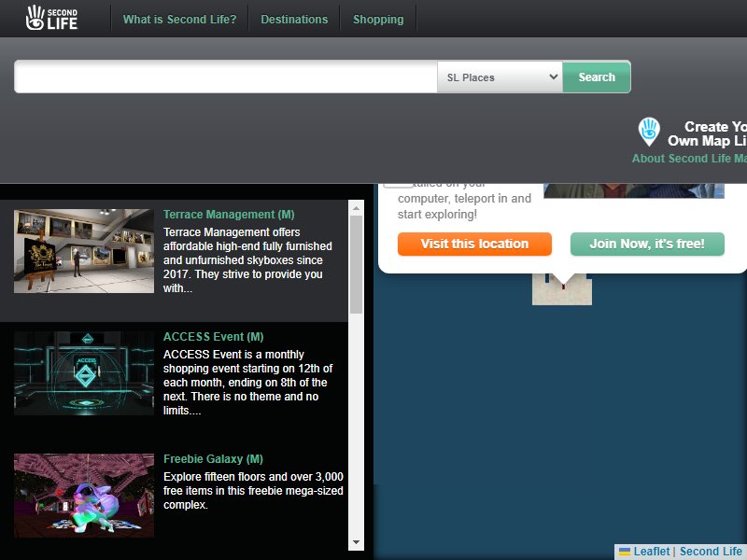This screenshot has height=560, width=747.
Task: Click the destinations list scrollbar down arrow
Action: 356,542
